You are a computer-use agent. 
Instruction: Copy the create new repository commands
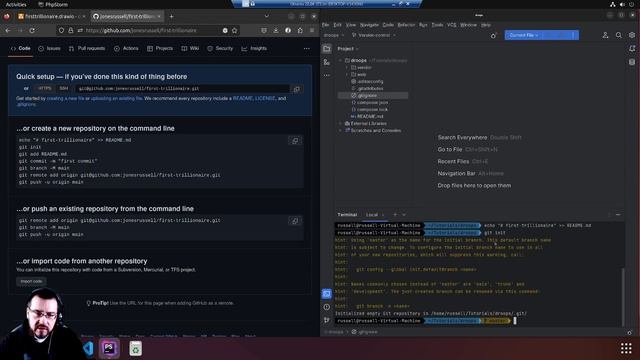[x=295, y=141]
